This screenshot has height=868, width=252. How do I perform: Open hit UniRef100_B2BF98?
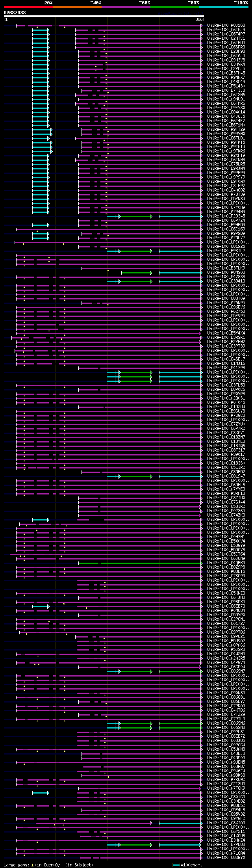point(226,51)
